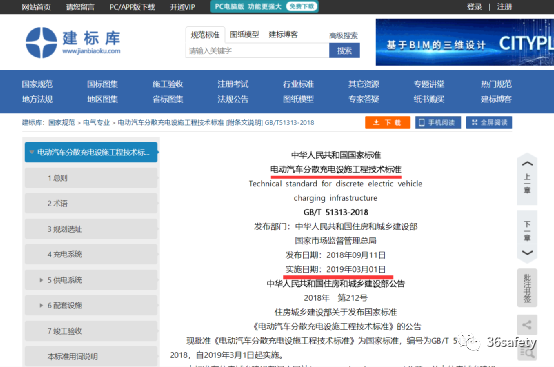Open 专家答疑 in navigation bar
The image size is (554, 367).
coord(364,99)
